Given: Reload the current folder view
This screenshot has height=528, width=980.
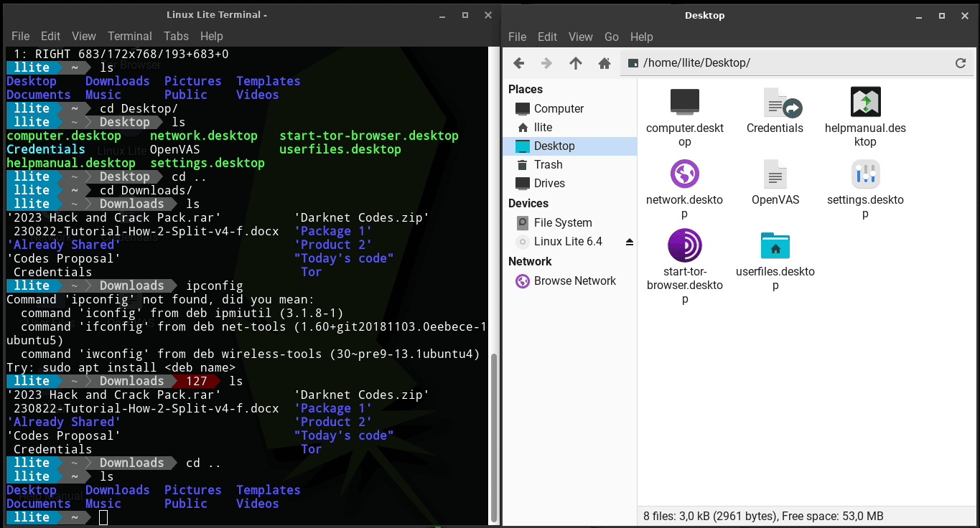Looking at the screenshot, I should pos(961,63).
